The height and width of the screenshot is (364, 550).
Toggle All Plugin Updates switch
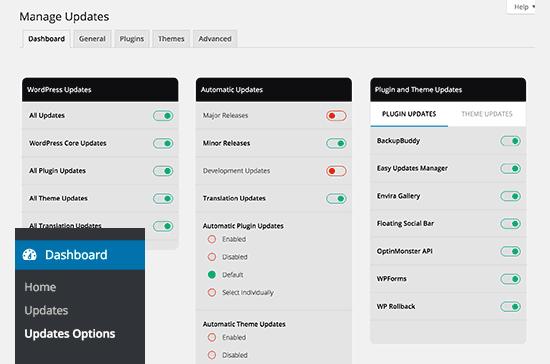pyautogui.click(x=163, y=171)
